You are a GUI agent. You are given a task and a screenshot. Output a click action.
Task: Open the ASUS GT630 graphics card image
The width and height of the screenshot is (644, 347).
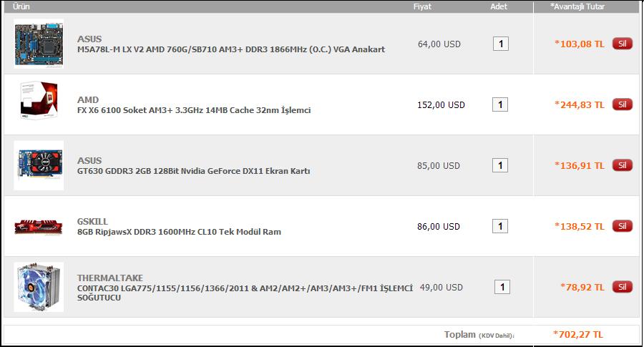(x=39, y=165)
